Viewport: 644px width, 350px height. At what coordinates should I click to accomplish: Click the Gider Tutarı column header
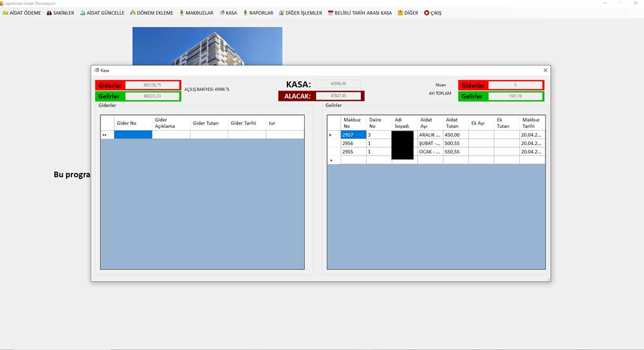pyautogui.click(x=209, y=123)
